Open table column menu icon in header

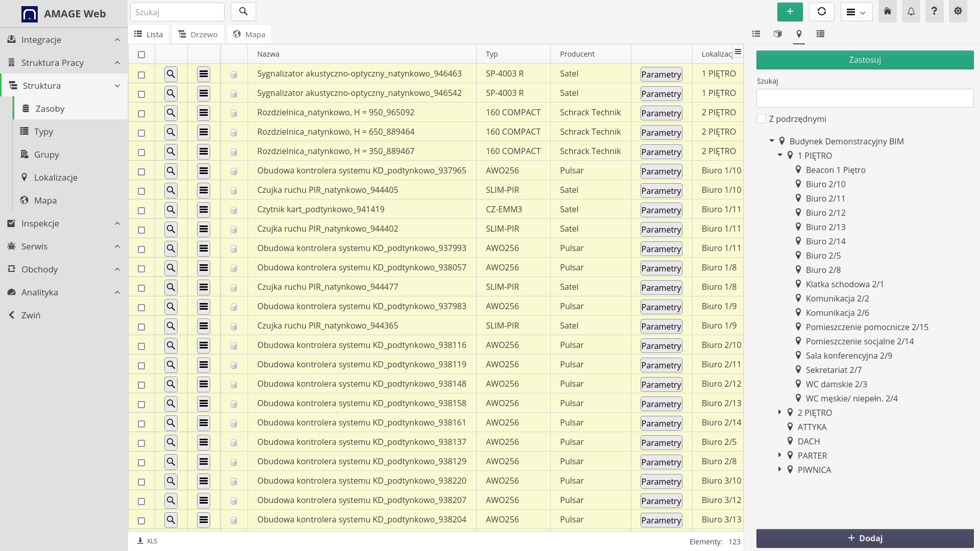point(738,52)
